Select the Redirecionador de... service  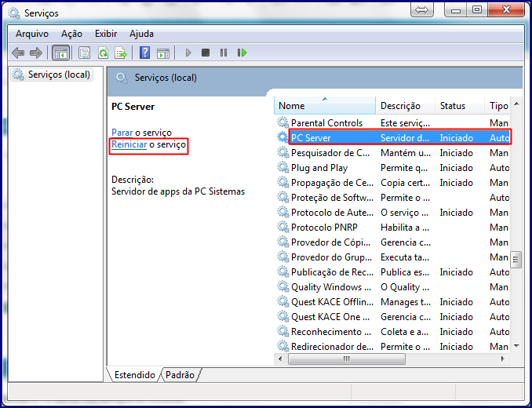pyautogui.click(x=332, y=347)
